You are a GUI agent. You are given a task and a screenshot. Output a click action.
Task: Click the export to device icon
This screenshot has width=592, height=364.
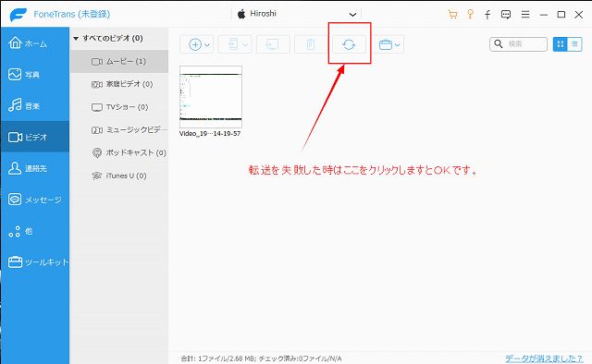coord(233,44)
